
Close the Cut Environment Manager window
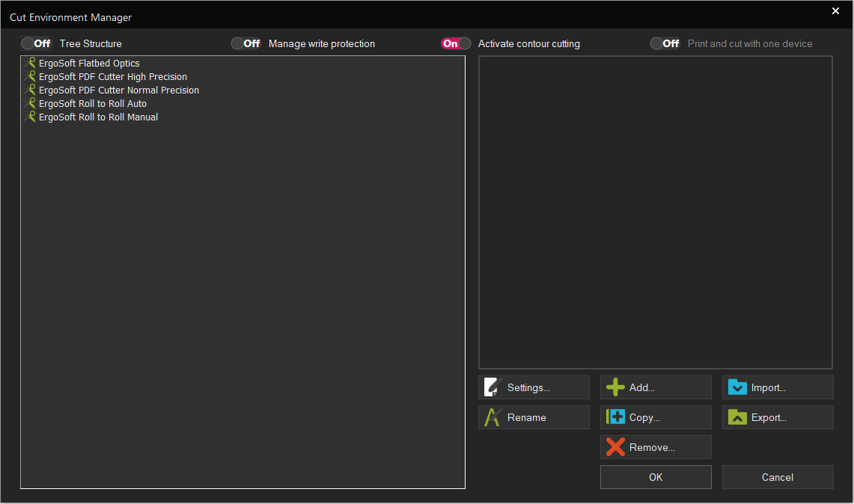click(835, 11)
